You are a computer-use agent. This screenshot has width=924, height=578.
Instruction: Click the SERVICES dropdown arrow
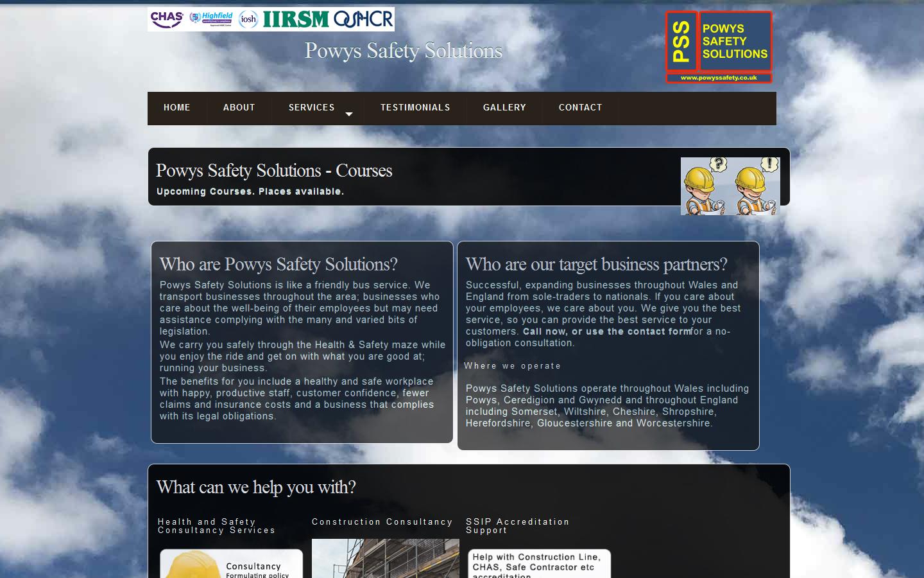348,114
